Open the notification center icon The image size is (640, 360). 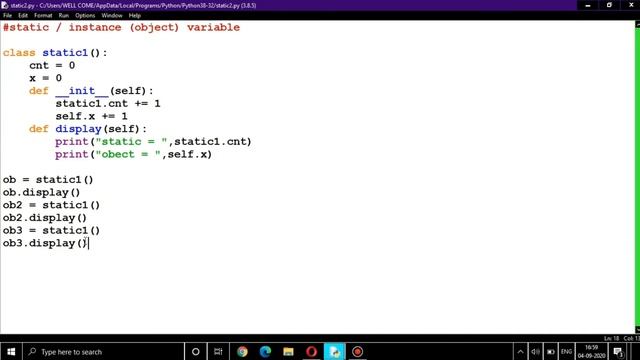(618, 351)
